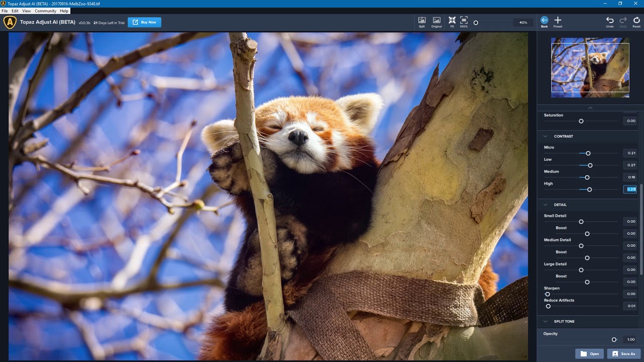Collapse the navigator preview with the chevron
This screenshot has height=362, width=644.
590,108
